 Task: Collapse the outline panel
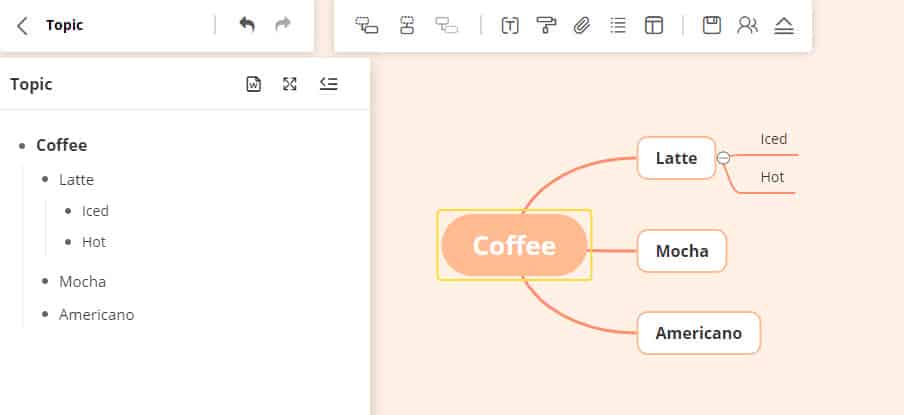click(x=329, y=84)
